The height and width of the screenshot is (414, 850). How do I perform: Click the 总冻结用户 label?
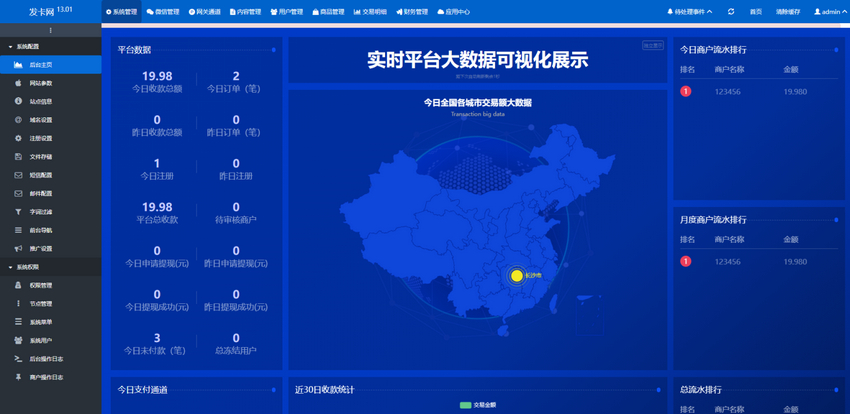[236, 351]
